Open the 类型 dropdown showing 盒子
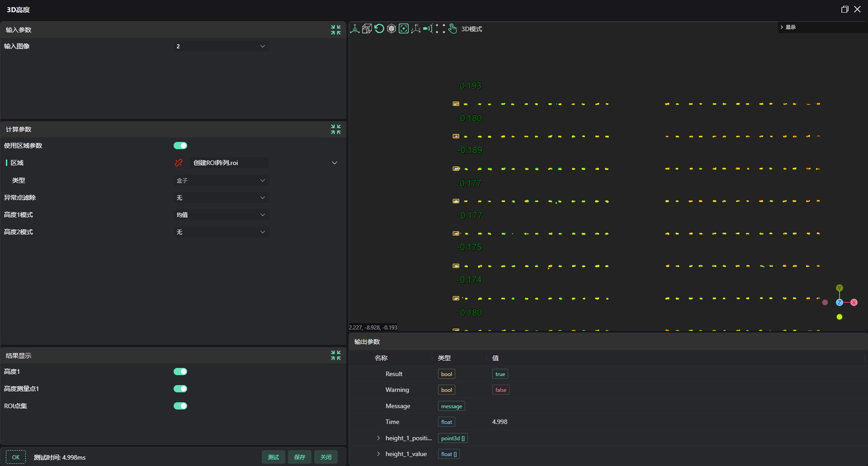The width and height of the screenshot is (868, 466). click(221, 180)
